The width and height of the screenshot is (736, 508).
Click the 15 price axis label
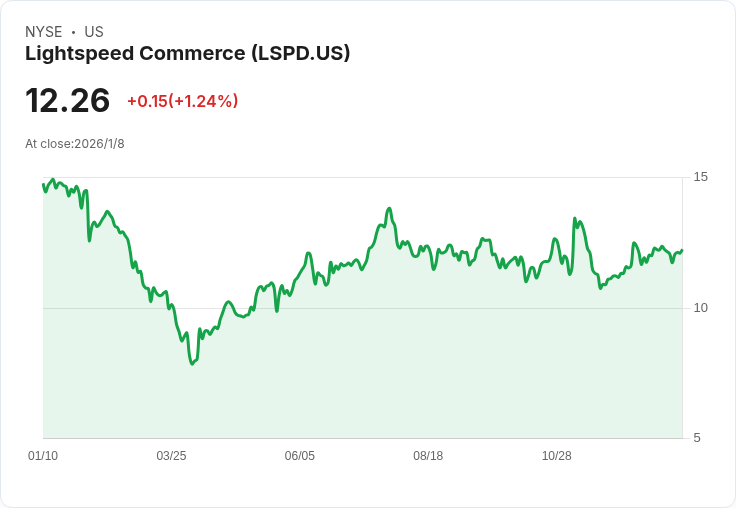[x=700, y=177]
